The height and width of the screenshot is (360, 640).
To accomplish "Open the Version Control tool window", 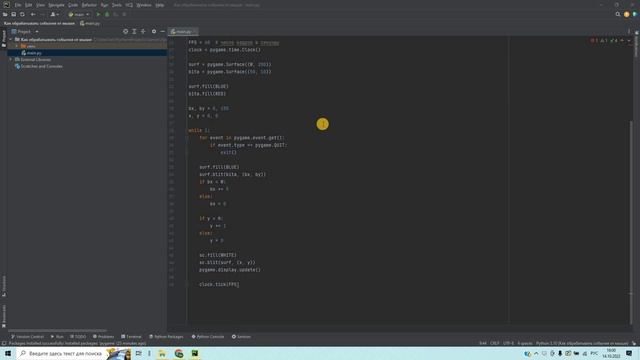I will (27, 337).
